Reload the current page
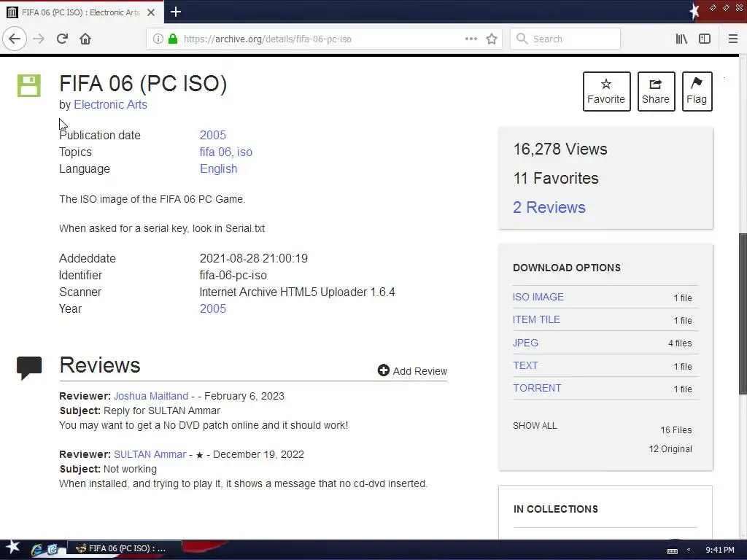This screenshot has width=747, height=560. click(x=63, y=39)
